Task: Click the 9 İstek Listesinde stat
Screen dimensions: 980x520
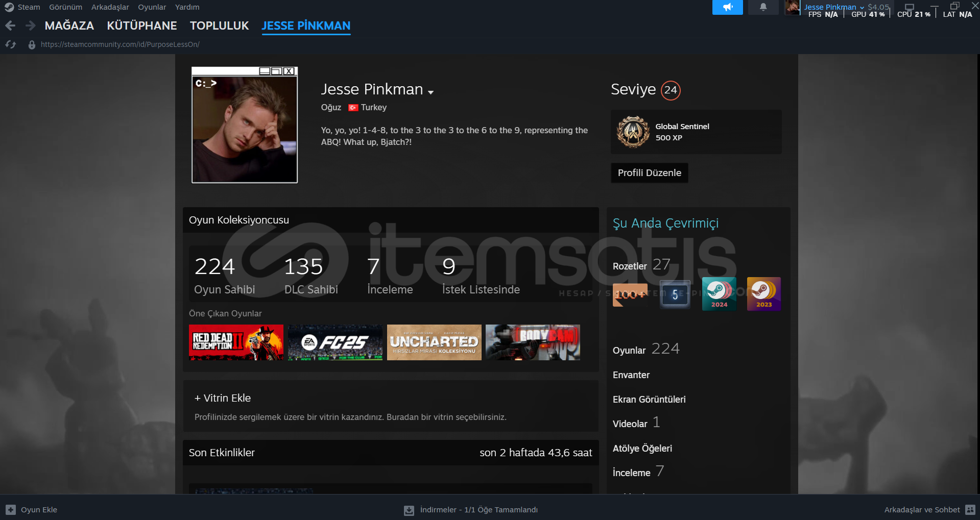Action: (481, 276)
